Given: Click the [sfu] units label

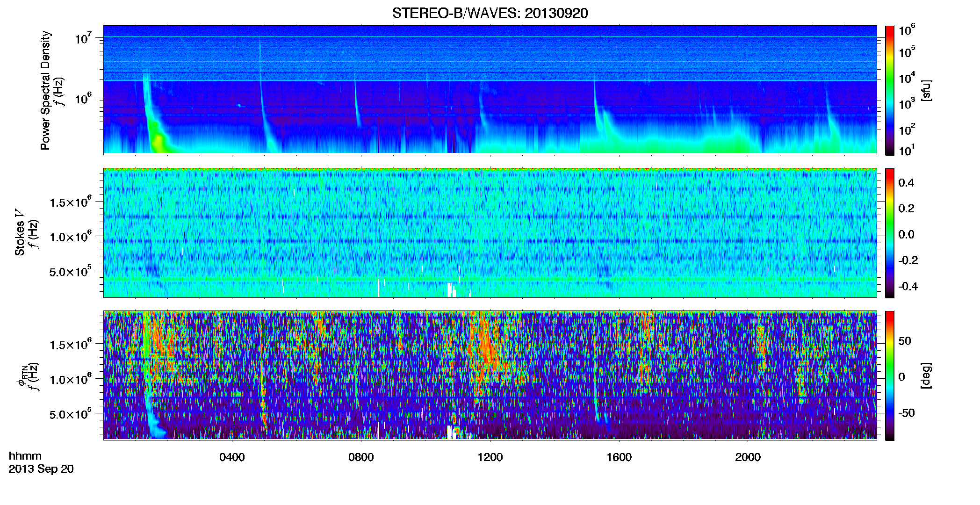Looking at the screenshot, I should click(926, 90).
